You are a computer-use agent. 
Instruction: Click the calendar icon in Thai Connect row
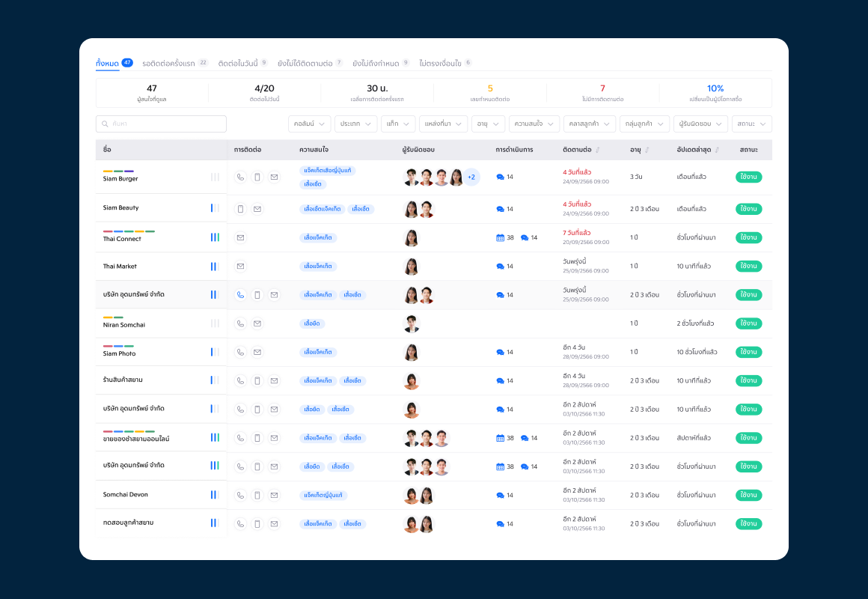500,237
